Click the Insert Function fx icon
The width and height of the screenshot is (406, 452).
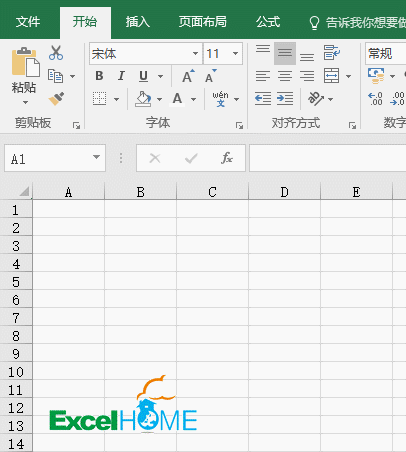[227, 158]
